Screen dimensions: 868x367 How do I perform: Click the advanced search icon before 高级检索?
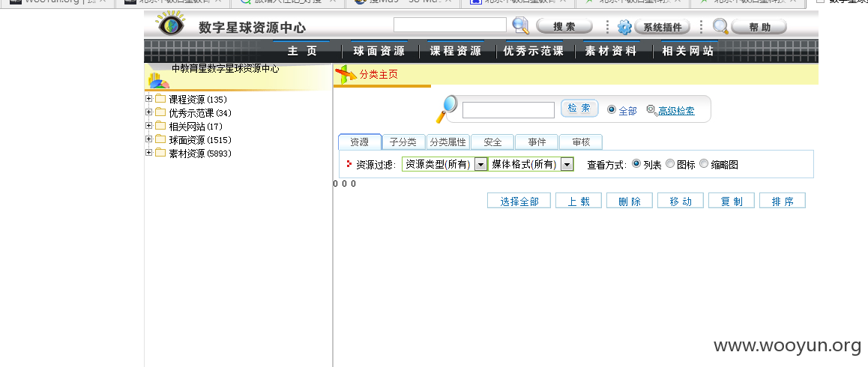point(651,110)
